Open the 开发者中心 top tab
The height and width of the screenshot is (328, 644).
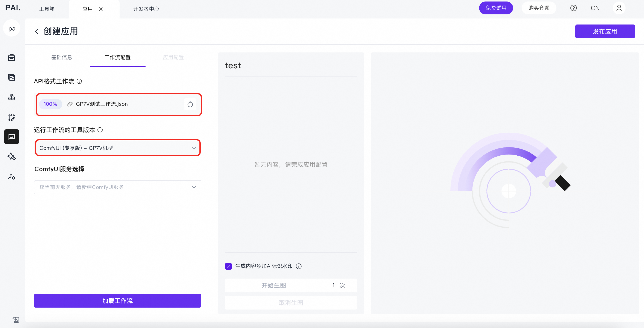tap(146, 9)
